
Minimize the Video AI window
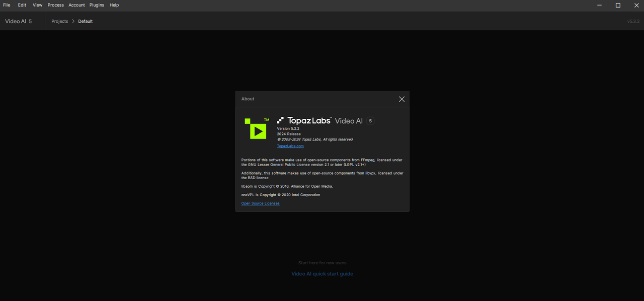pyautogui.click(x=600, y=5)
